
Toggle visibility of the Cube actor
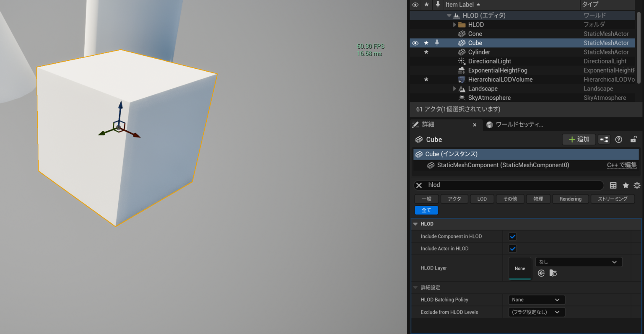click(415, 43)
